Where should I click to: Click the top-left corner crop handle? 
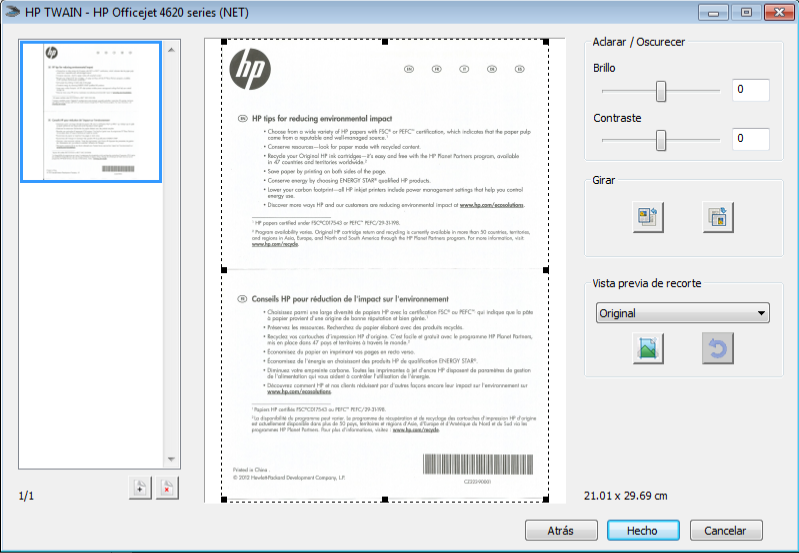point(224,42)
